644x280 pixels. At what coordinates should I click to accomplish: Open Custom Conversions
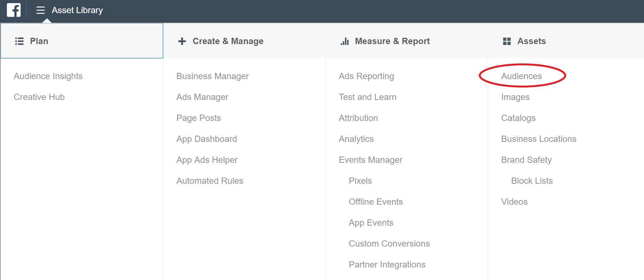pyautogui.click(x=389, y=244)
